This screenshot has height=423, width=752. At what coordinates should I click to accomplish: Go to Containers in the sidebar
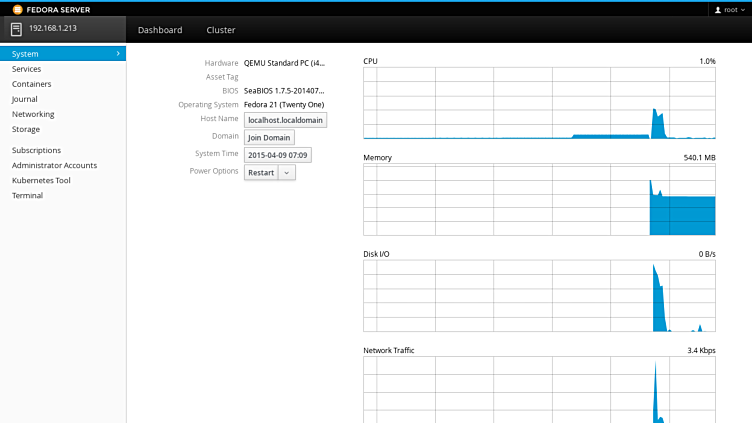(32, 84)
